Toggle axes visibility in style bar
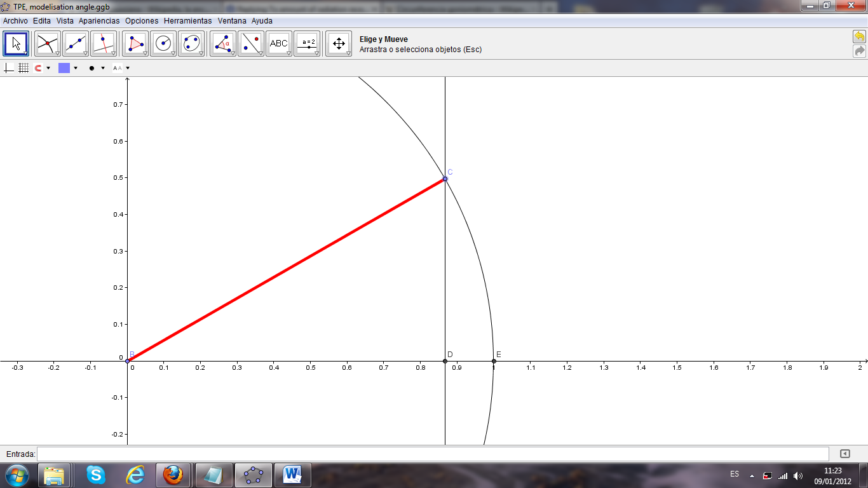 coord(9,68)
